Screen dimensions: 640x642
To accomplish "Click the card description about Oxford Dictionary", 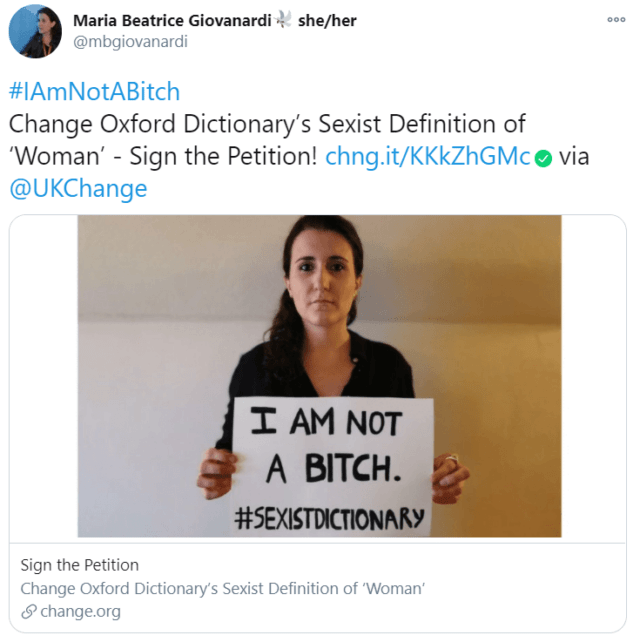I will pyautogui.click(x=222, y=588).
